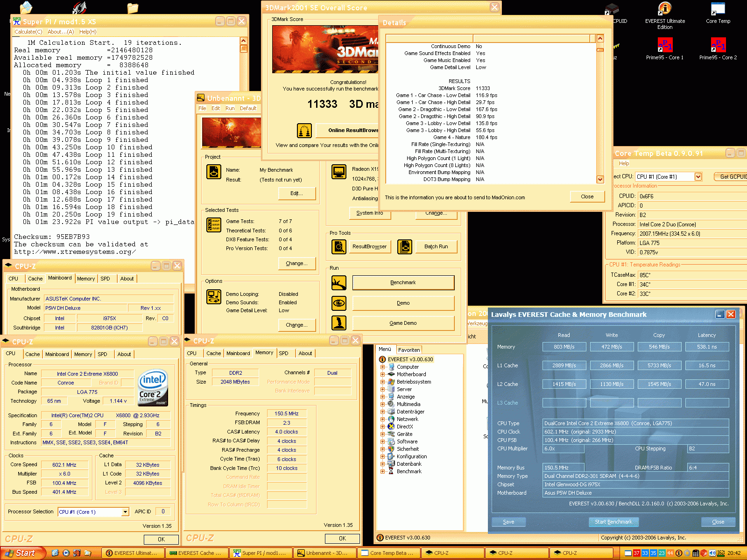Click the Sicherheit shield icon in EVEREST tree
This screenshot has width=747, height=560.
click(391, 449)
